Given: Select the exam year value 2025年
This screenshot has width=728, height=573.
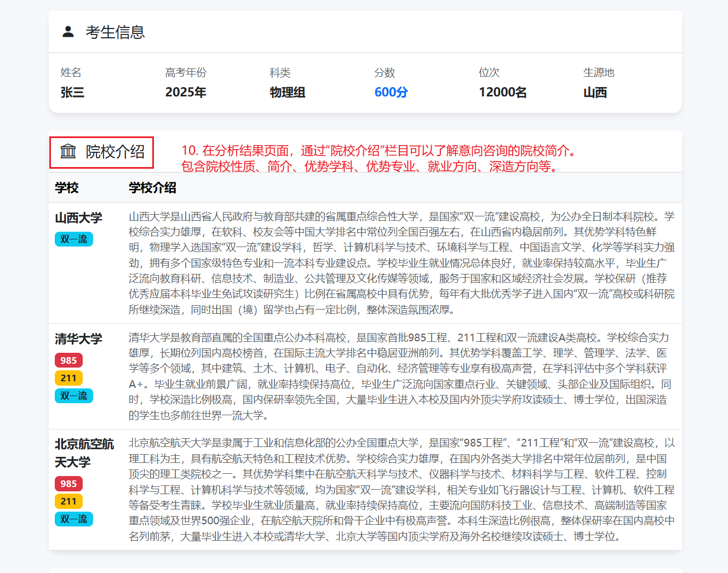Looking at the screenshot, I should coord(186,92).
